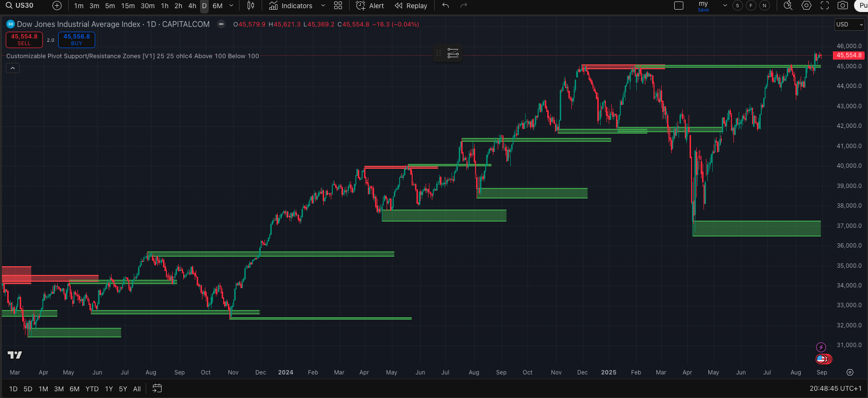Open chart settings hexagon icon
The image size is (868, 398).
tap(806, 6)
